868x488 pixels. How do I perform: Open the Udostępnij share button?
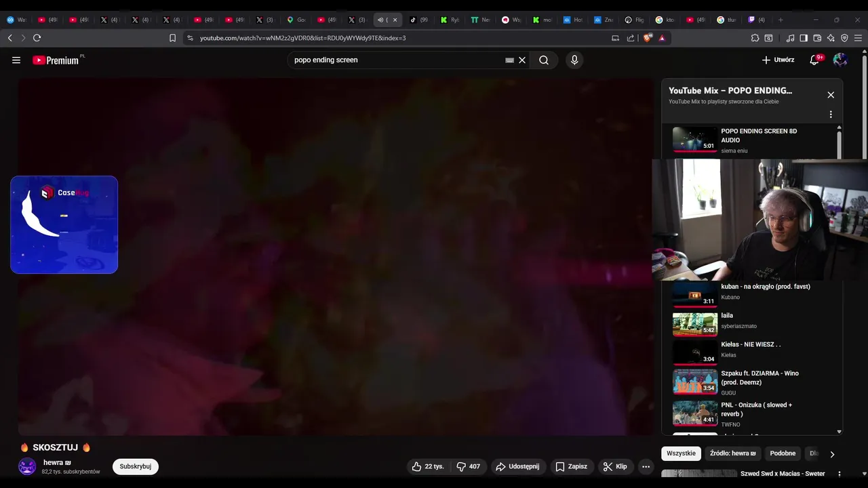[518, 466]
